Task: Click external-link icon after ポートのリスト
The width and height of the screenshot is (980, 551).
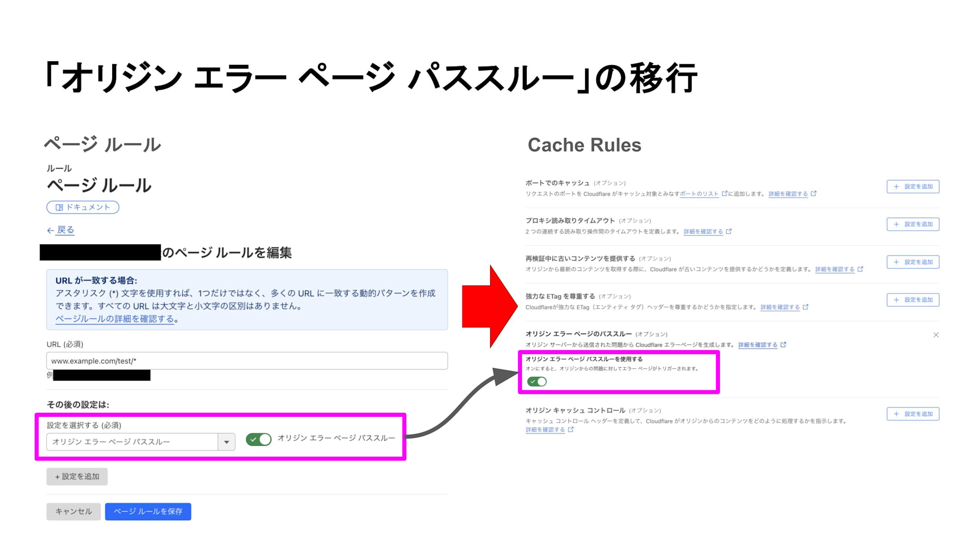Action: pos(724,193)
